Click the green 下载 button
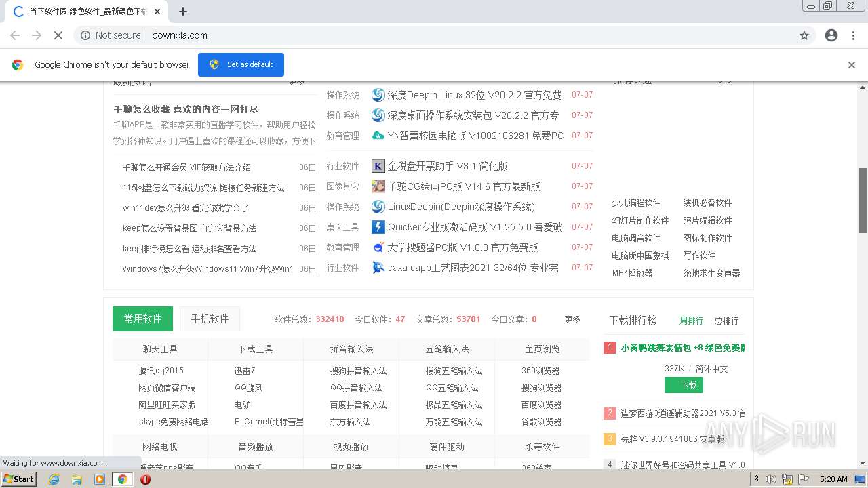The width and height of the screenshot is (868, 488). [x=684, y=385]
